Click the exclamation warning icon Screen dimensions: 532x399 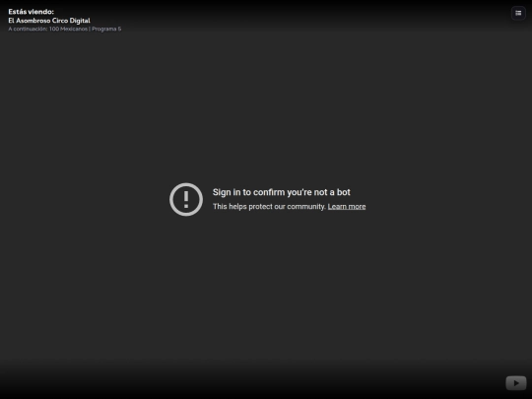pos(186,199)
